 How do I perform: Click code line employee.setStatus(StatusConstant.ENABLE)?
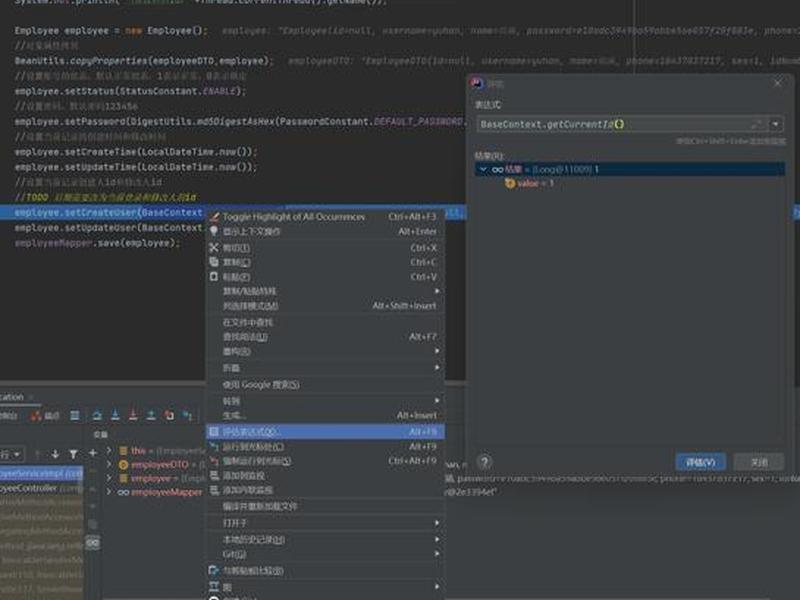[130, 91]
